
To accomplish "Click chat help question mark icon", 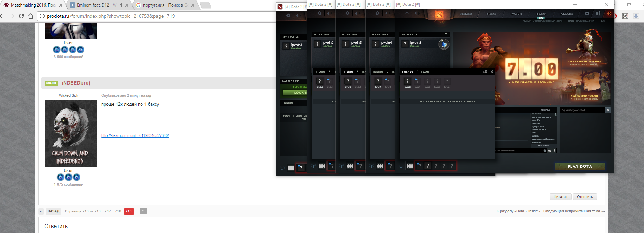I will coord(554,151).
